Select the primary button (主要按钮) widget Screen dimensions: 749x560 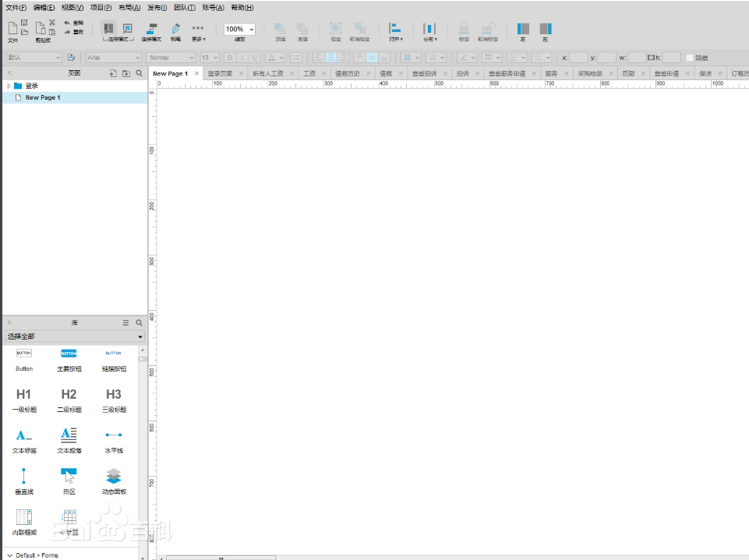pos(69,361)
